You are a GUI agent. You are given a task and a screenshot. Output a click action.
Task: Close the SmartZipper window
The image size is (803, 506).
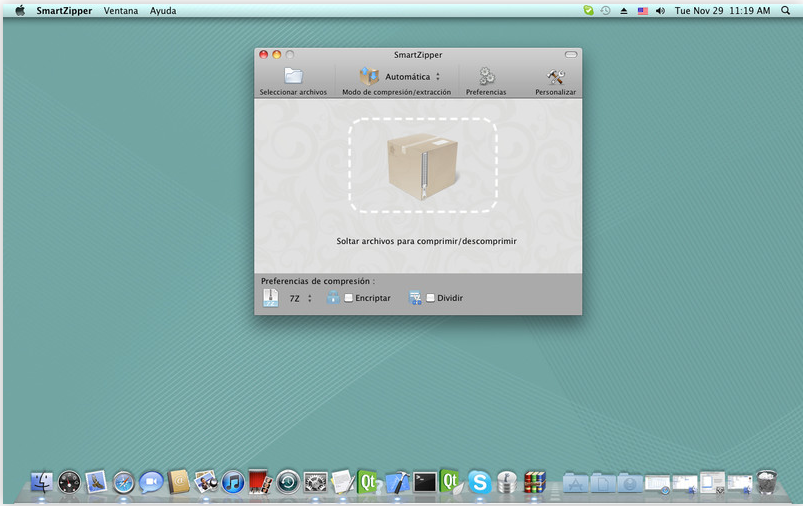click(x=263, y=54)
